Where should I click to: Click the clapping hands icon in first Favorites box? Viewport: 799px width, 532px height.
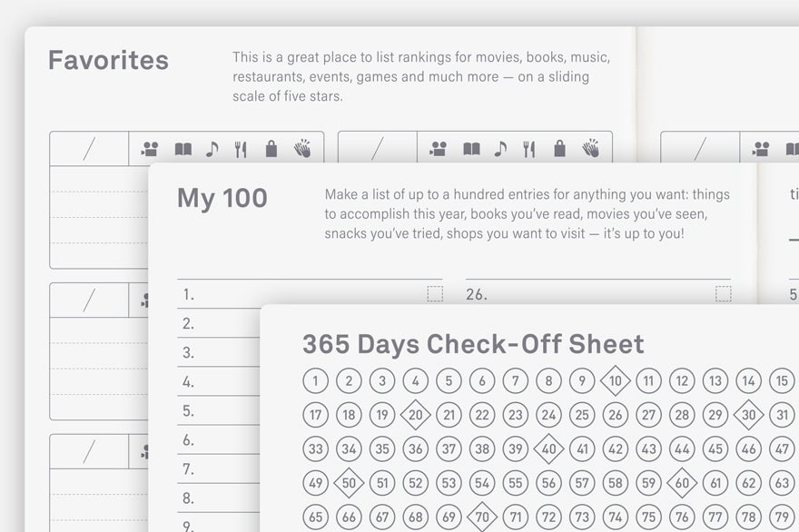[302, 148]
